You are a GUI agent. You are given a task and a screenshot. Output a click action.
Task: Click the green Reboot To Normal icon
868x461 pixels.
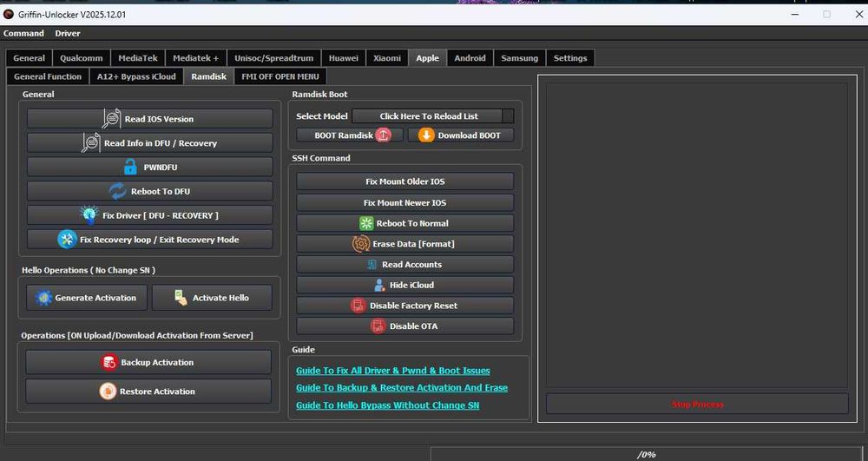(x=366, y=223)
